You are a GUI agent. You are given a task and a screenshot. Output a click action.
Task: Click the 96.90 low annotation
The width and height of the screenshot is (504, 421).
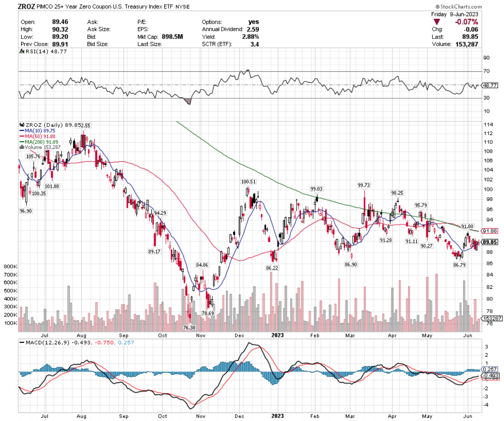[26, 211]
